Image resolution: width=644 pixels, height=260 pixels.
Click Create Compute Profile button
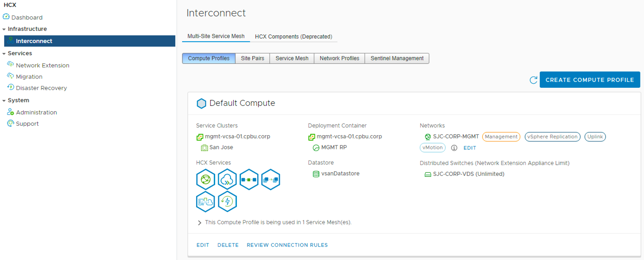[590, 80]
